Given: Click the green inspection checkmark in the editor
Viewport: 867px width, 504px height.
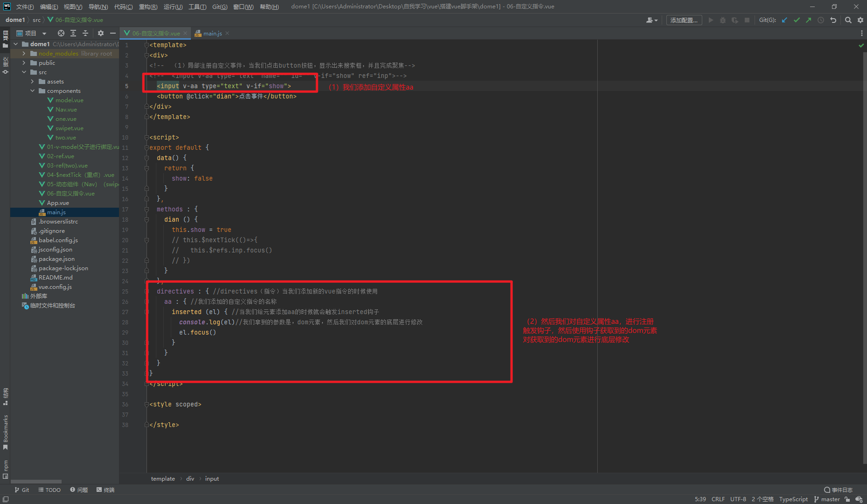Looking at the screenshot, I should (861, 45).
